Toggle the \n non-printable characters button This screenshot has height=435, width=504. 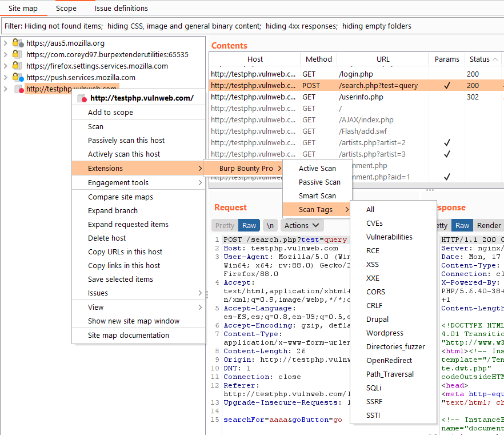point(270,225)
